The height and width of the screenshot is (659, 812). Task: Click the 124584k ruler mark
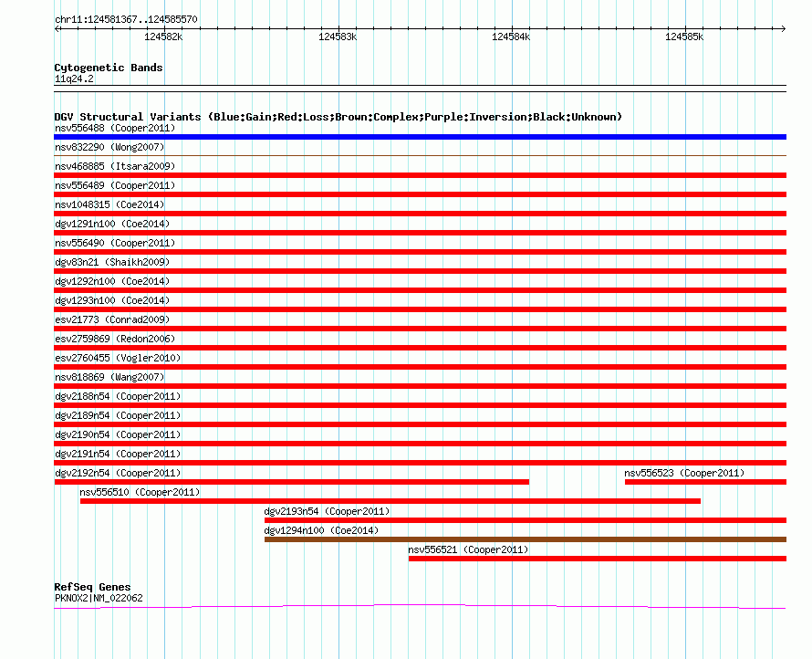tap(511, 37)
